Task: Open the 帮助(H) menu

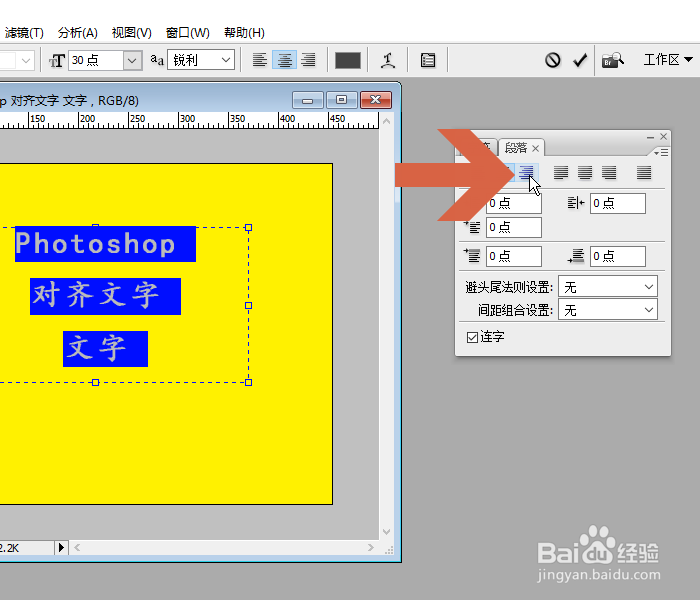Action: [244, 33]
